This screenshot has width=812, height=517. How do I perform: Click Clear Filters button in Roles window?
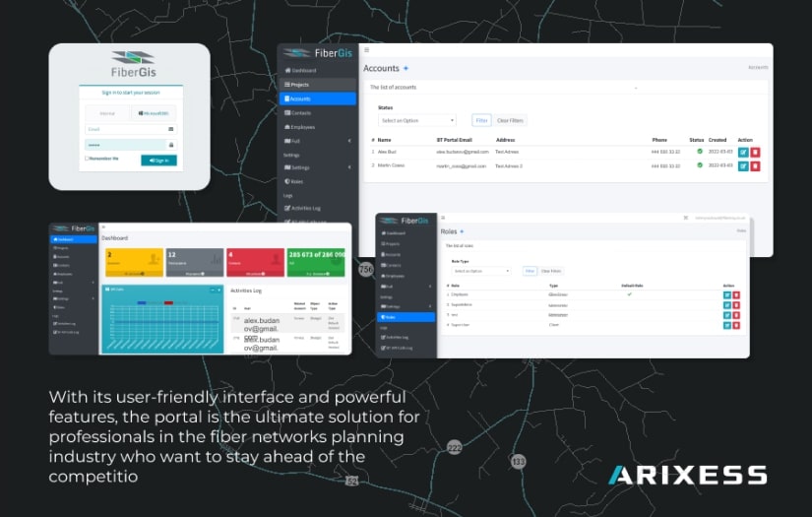pyautogui.click(x=551, y=271)
